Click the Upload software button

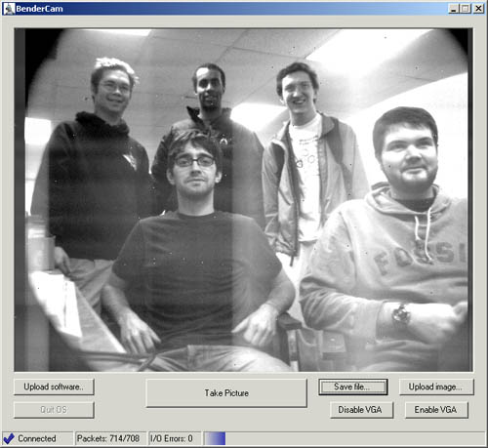coord(54,387)
